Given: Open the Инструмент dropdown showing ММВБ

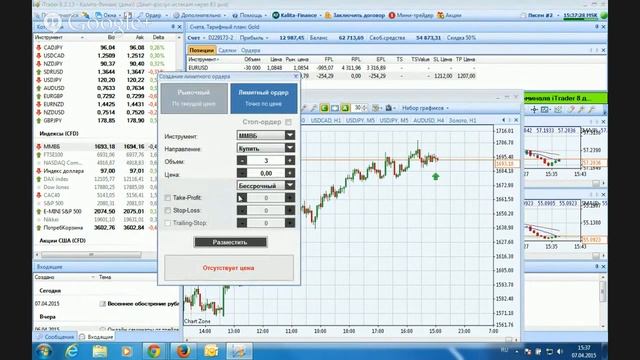Looking at the screenshot, I should pyautogui.click(x=266, y=135).
